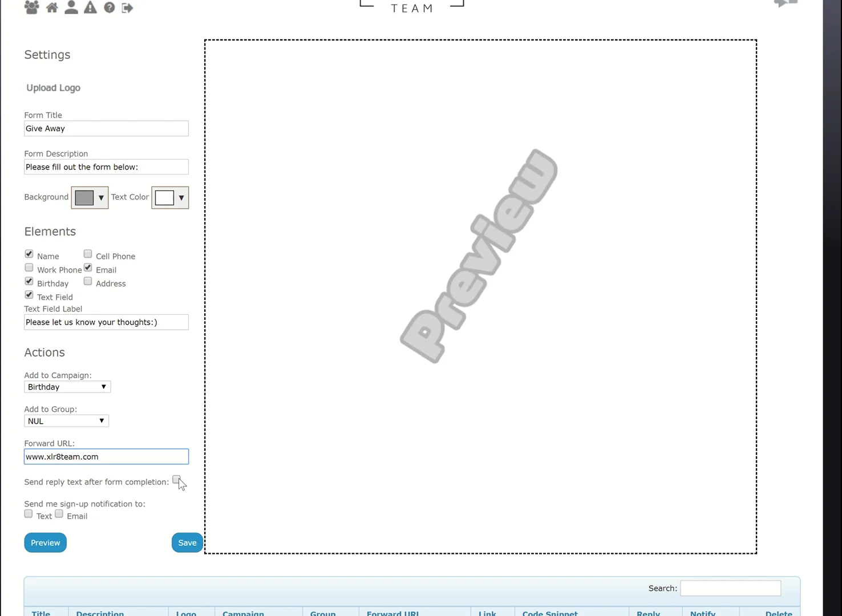The image size is (842, 616).
Task: Enable the Cell Phone checkbox
Action: [88, 254]
